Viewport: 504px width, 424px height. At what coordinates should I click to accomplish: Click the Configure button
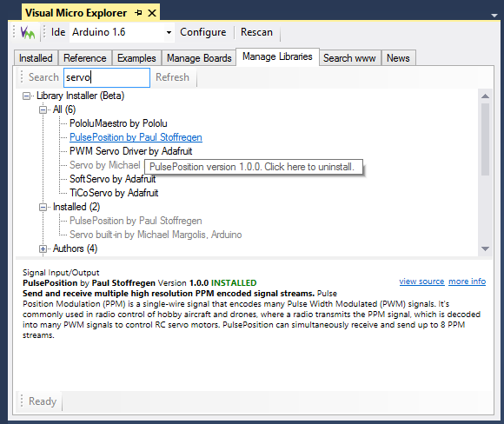[202, 32]
